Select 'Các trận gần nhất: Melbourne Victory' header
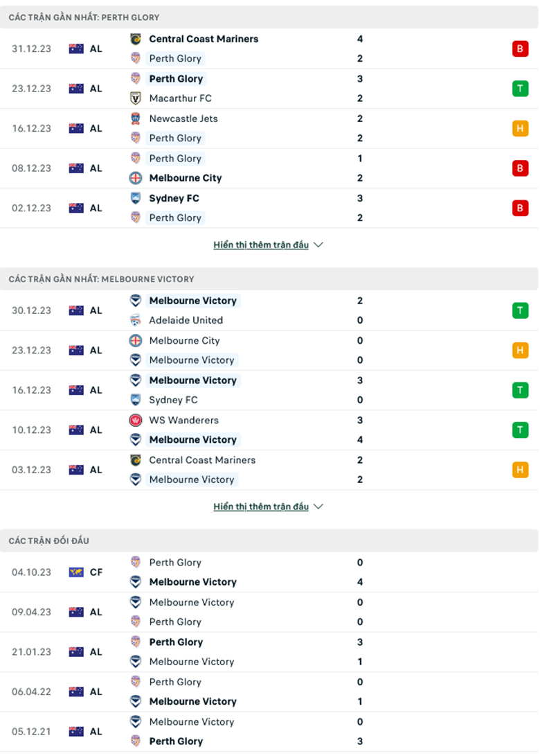Image resolution: width=540 pixels, height=756 pixels. [x=101, y=279]
